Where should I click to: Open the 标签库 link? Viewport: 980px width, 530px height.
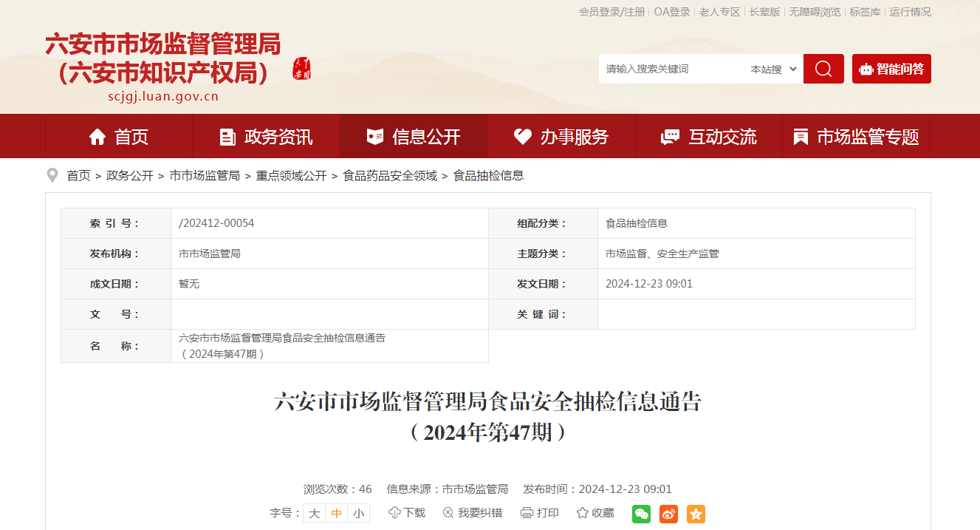pos(865,12)
